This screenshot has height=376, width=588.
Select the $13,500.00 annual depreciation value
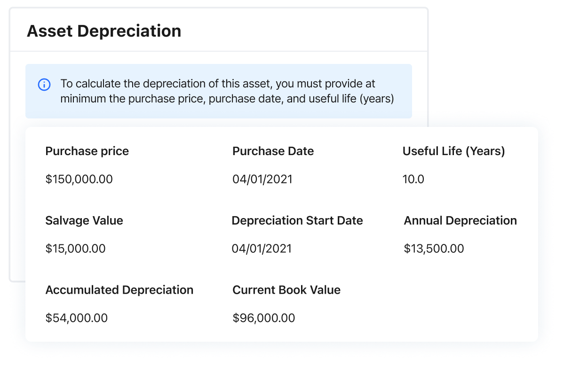coord(434,249)
